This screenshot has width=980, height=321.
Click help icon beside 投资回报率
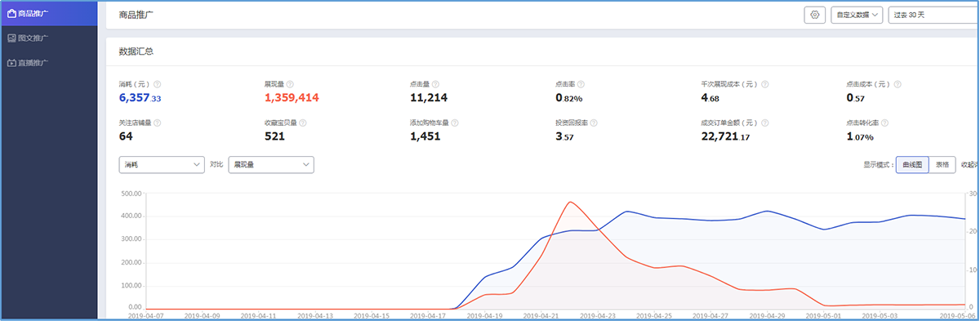[x=594, y=123]
